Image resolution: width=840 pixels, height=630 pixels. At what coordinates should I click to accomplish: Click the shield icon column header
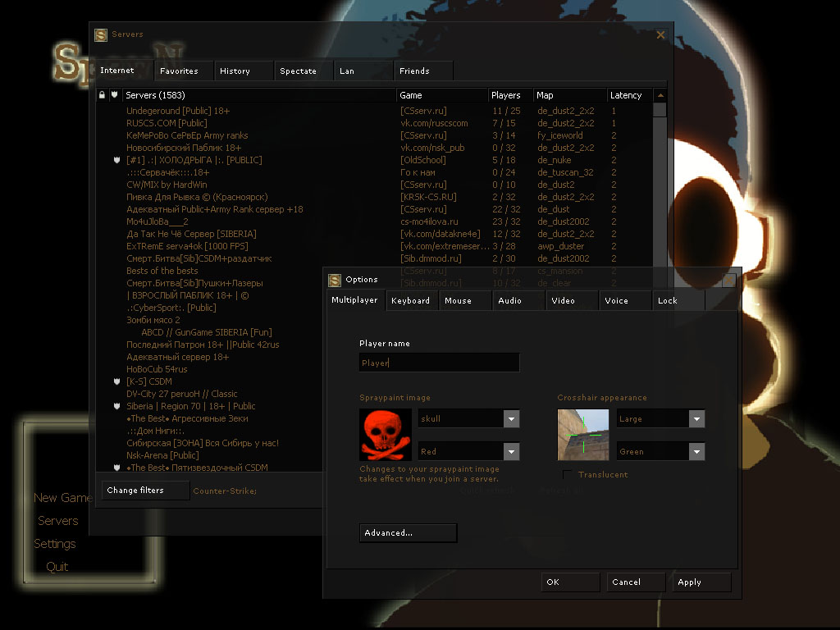tap(115, 95)
